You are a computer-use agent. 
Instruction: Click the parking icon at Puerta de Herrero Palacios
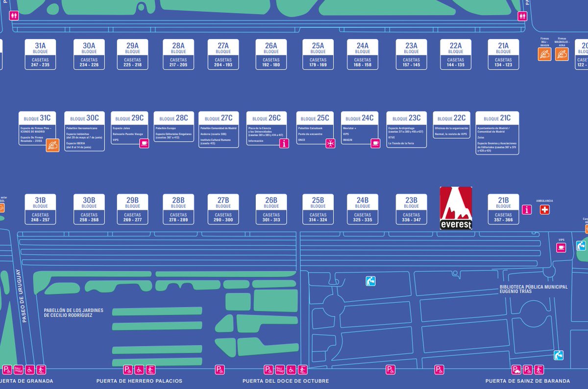[x=127, y=369]
